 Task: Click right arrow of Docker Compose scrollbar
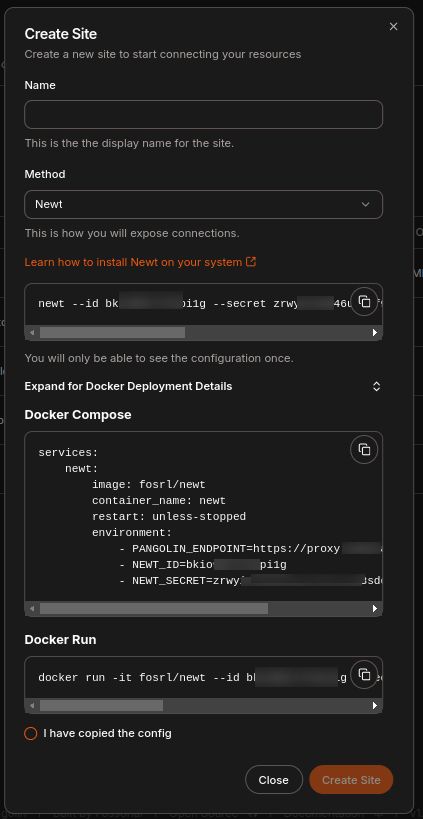point(374,609)
